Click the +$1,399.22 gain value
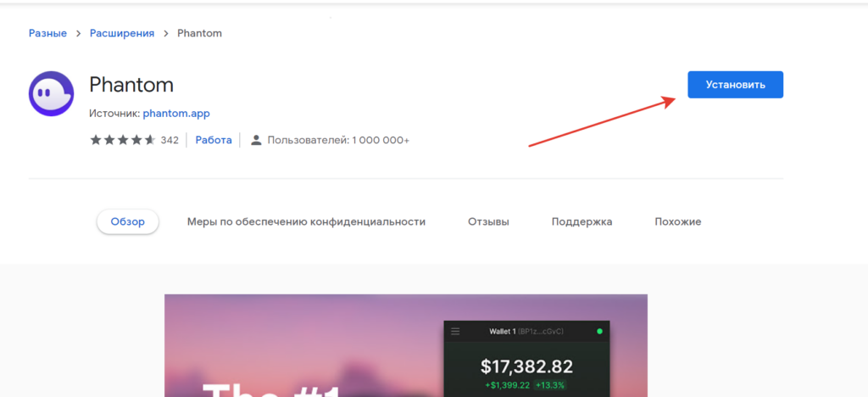The image size is (868, 397). 507,385
